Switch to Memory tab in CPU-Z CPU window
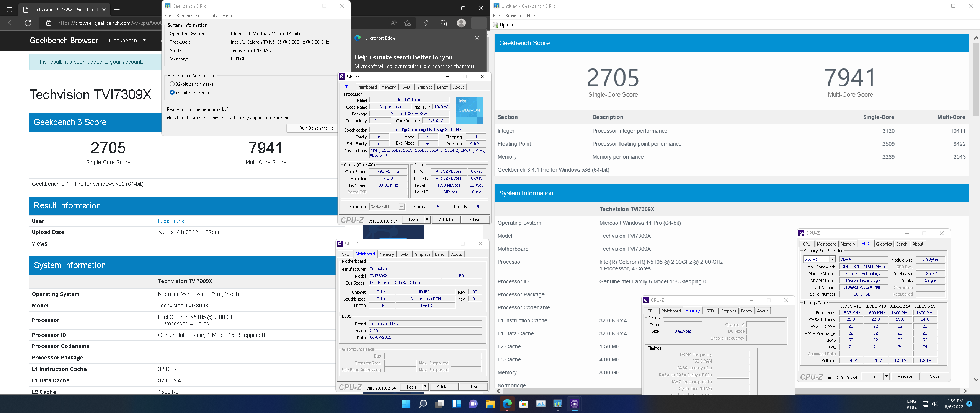 (389, 87)
